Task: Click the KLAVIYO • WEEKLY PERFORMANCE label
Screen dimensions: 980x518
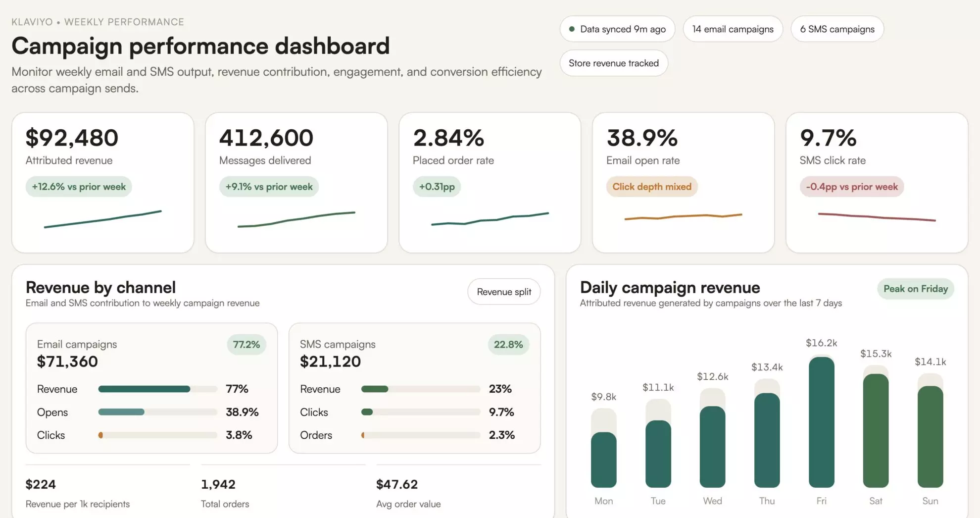Action: 98,22
